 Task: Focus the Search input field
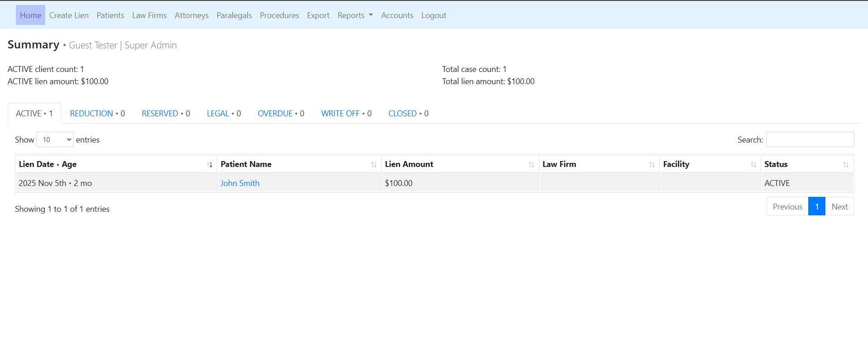[x=810, y=140]
